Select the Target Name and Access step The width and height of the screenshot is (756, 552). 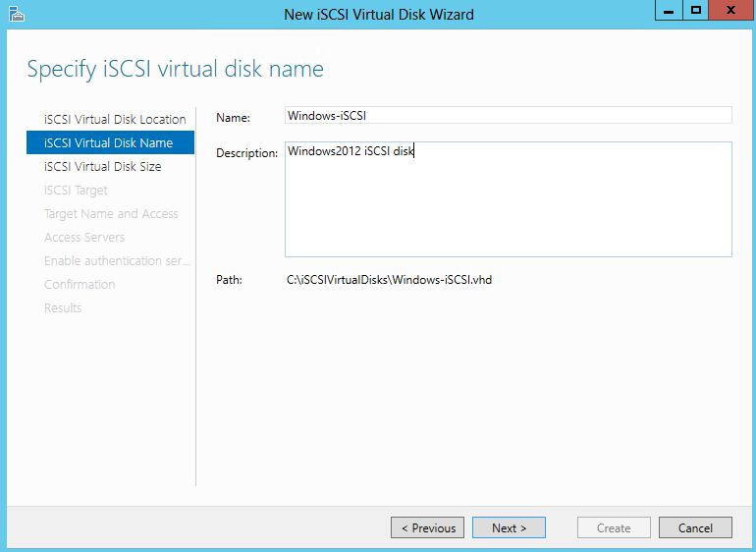point(111,213)
